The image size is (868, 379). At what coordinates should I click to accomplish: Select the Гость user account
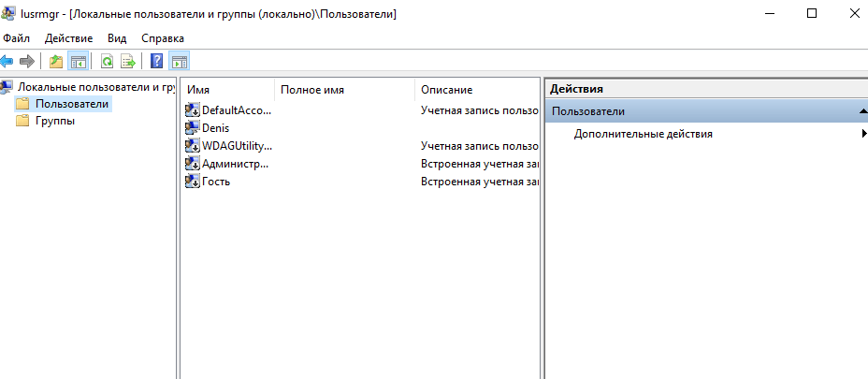216,182
